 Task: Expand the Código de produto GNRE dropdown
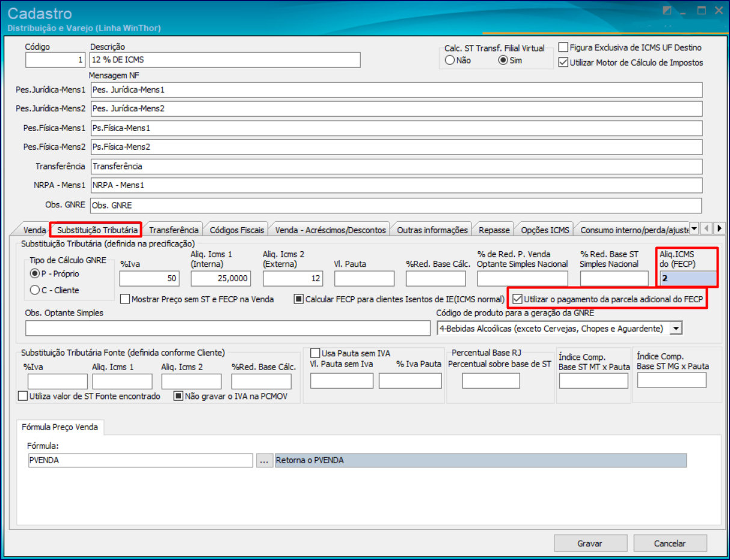click(676, 328)
